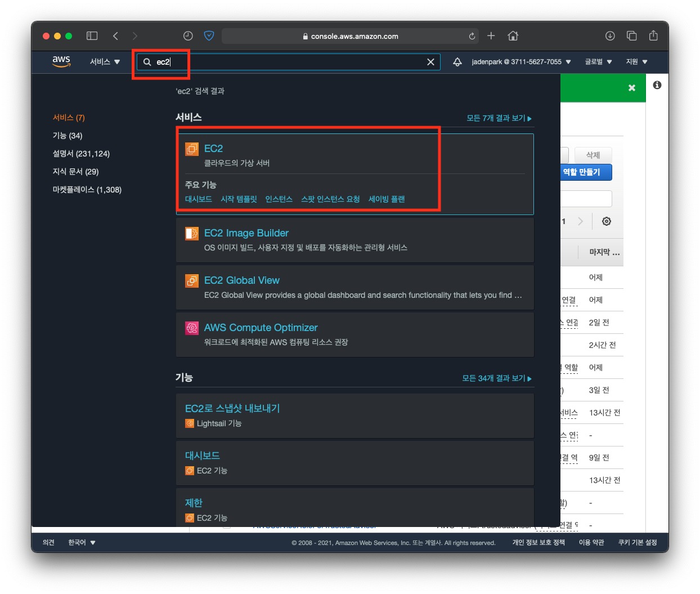This screenshot has width=700, height=594.
Task: Open 제한 EC2 feature result
Action: (194, 503)
